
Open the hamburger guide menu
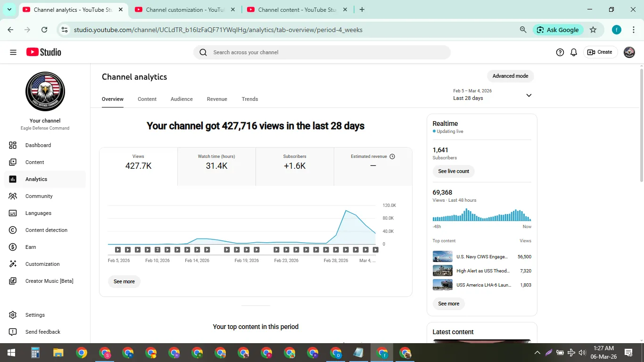tap(13, 52)
